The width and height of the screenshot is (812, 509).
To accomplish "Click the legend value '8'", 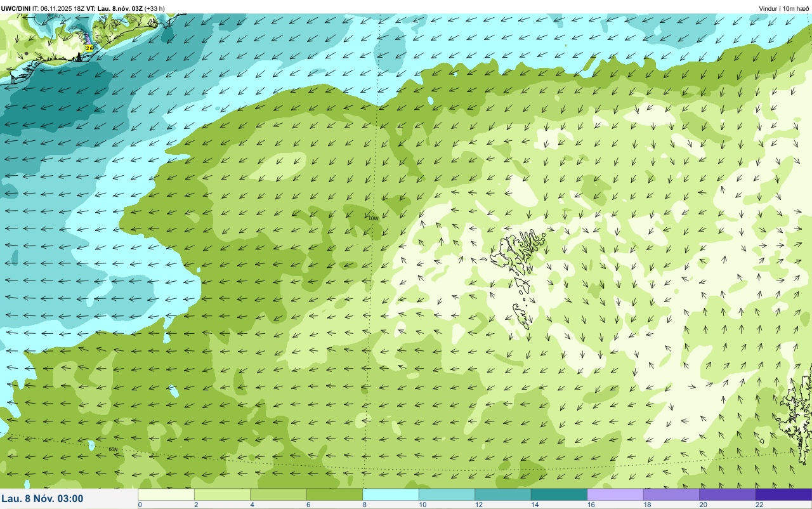I will 364,505.
